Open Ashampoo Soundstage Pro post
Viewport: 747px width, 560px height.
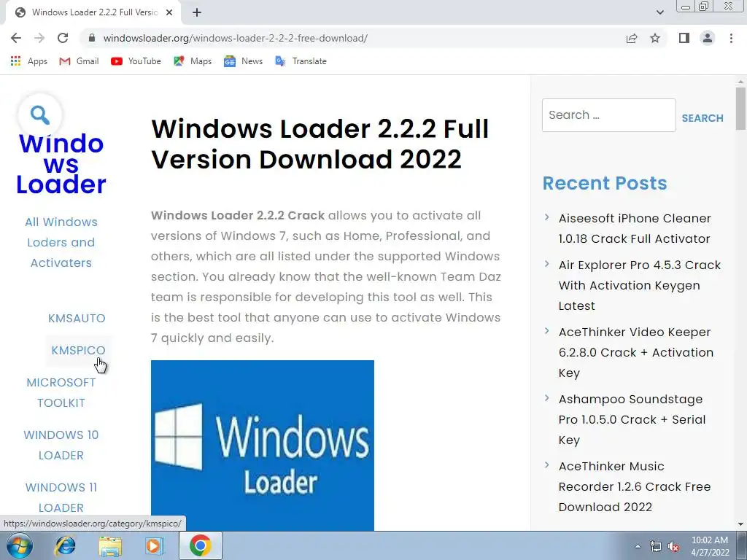click(632, 419)
